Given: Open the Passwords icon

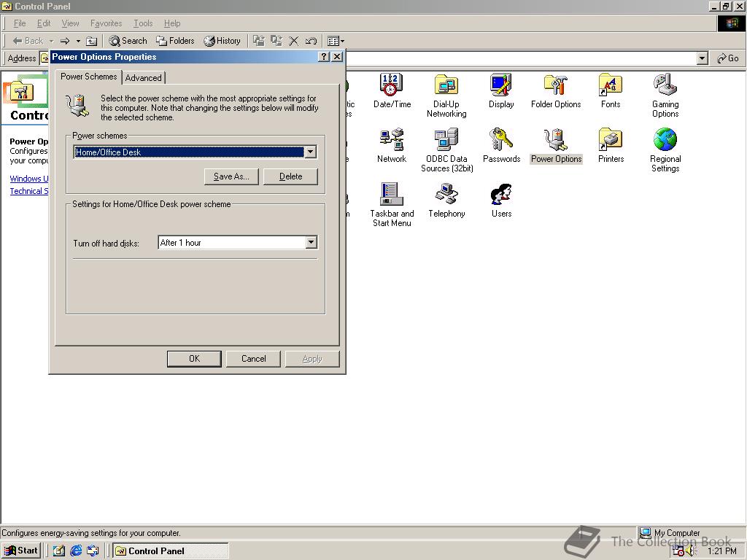Looking at the screenshot, I should pos(501,146).
